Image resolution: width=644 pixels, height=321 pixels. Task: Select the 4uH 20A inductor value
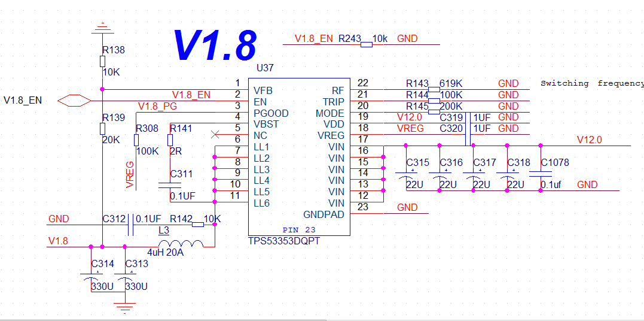pos(166,252)
